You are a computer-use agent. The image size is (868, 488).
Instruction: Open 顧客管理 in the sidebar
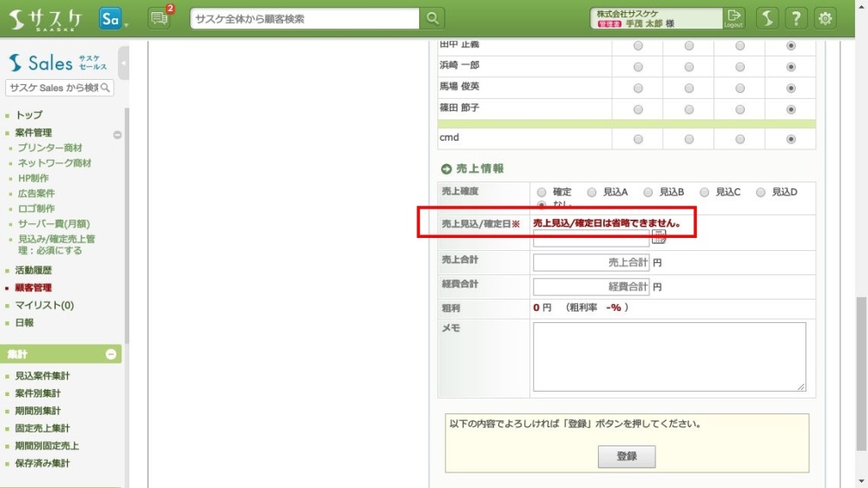(33, 287)
